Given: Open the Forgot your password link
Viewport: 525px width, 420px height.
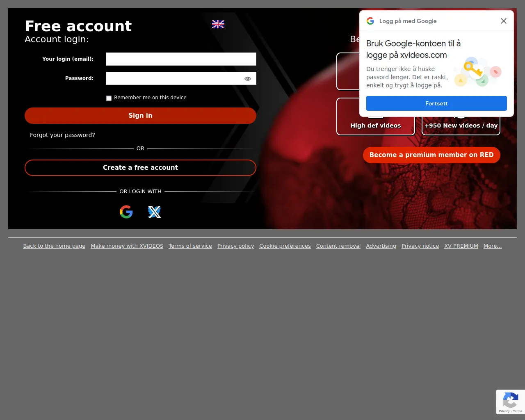Looking at the screenshot, I should (x=62, y=135).
